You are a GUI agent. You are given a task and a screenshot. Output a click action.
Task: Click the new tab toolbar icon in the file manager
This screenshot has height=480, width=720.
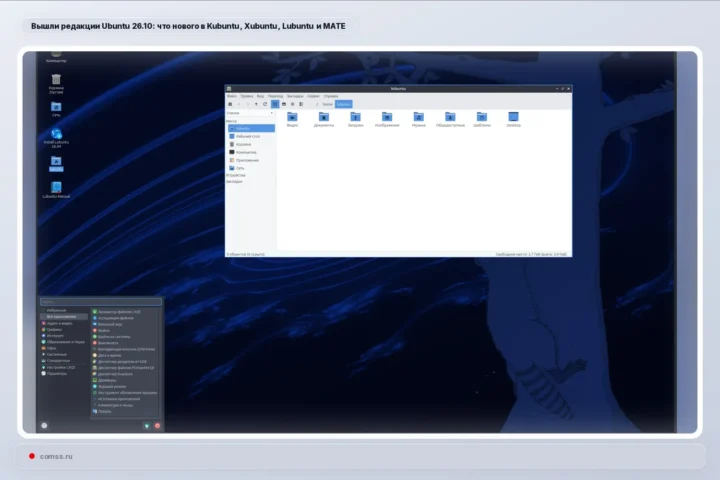tap(230, 104)
